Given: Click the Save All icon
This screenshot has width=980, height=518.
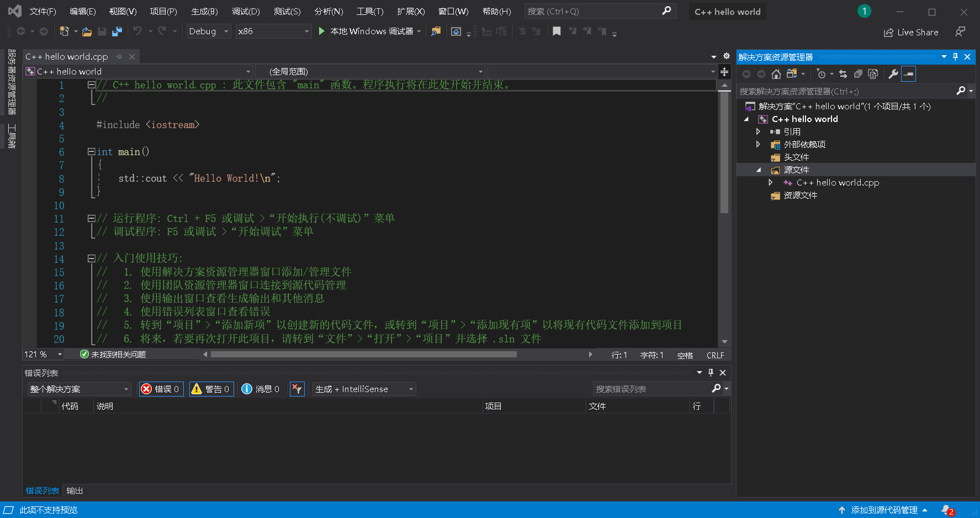Looking at the screenshot, I should (116, 31).
